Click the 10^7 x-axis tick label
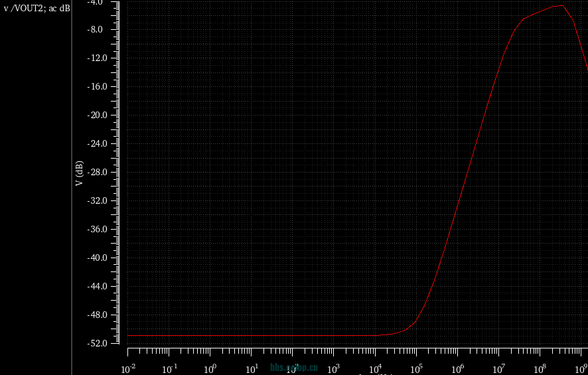Image resolution: width=588 pixels, height=375 pixels. pos(498,368)
